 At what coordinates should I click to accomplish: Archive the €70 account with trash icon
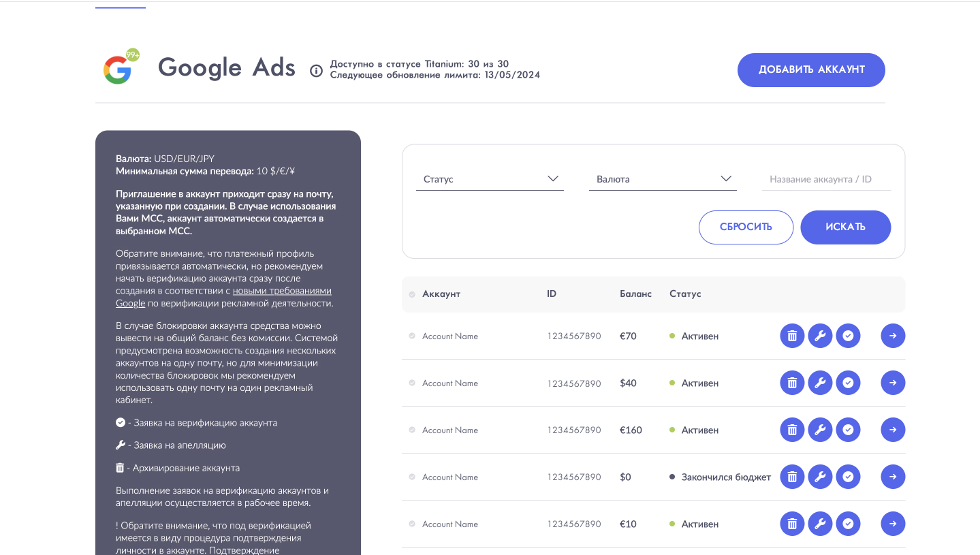792,336
